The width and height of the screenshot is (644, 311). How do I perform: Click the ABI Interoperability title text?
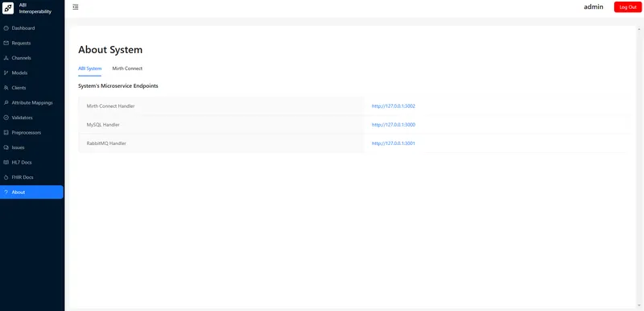point(35,8)
